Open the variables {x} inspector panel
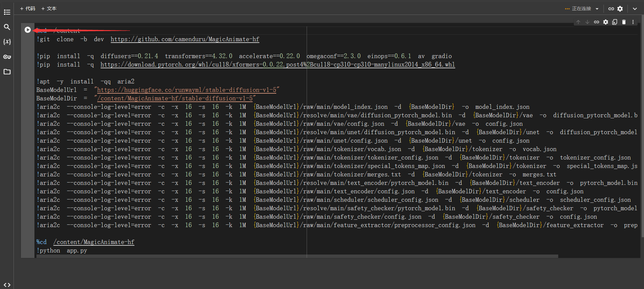 point(7,42)
